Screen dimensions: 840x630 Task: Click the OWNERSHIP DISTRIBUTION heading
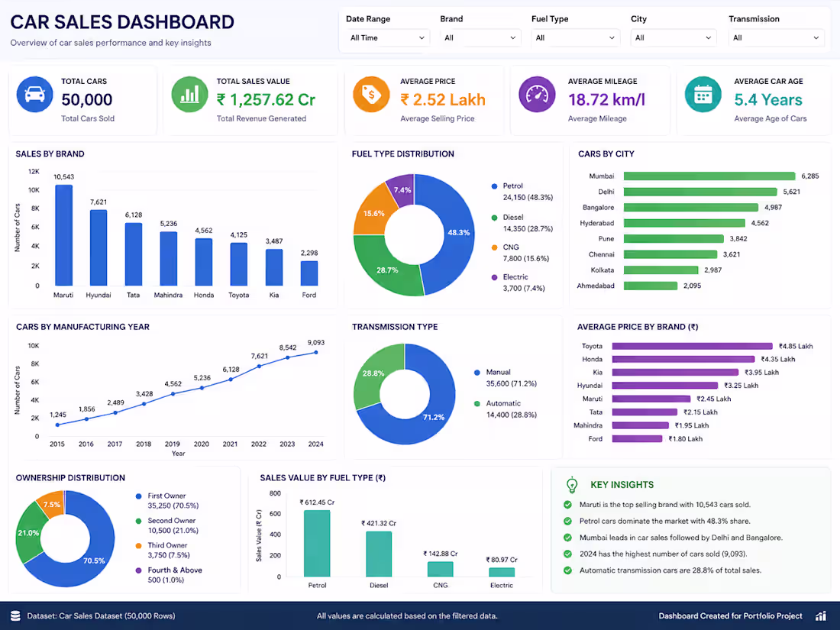(x=70, y=478)
